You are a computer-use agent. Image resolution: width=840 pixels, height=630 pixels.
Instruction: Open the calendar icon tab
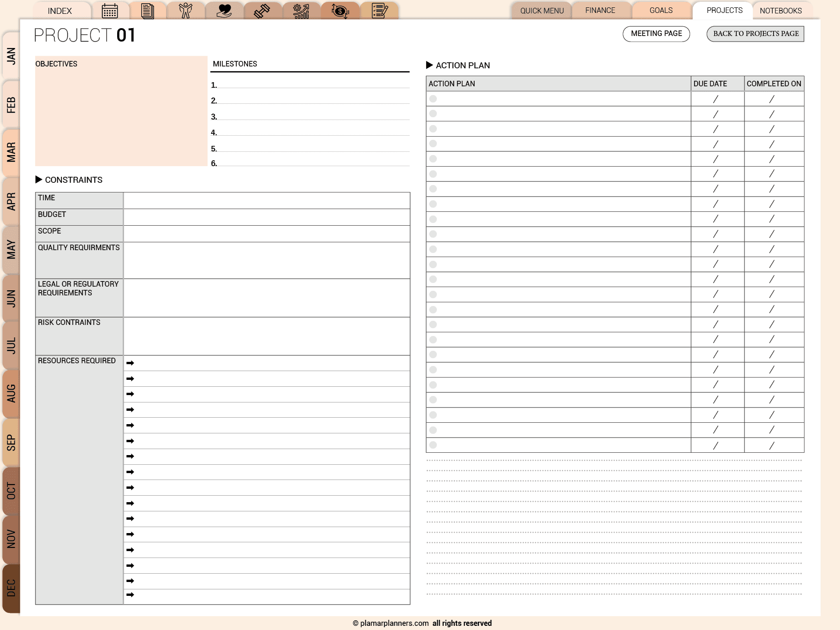click(110, 11)
